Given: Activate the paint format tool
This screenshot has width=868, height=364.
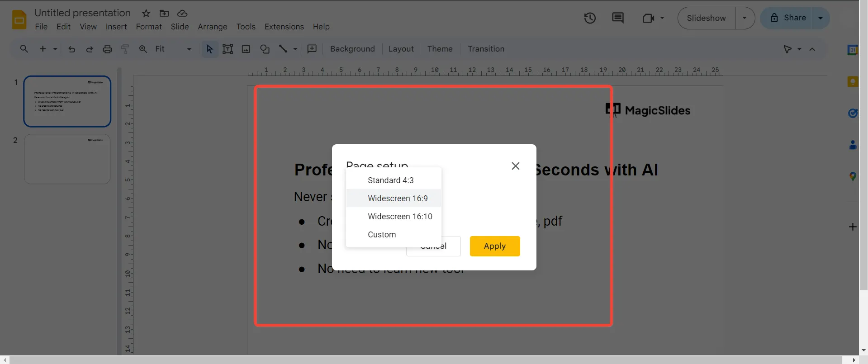Looking at the screenshot, I should pyautogui.click(x=125, y=49).
